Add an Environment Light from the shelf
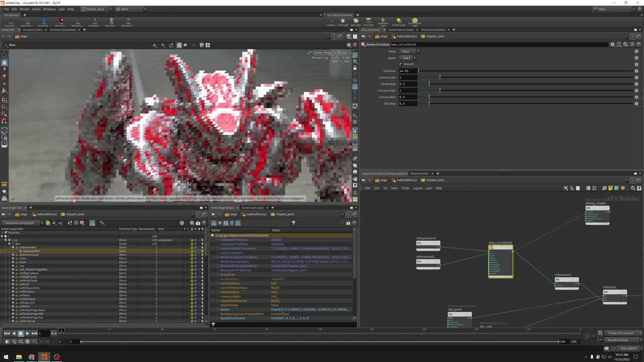 415,22
